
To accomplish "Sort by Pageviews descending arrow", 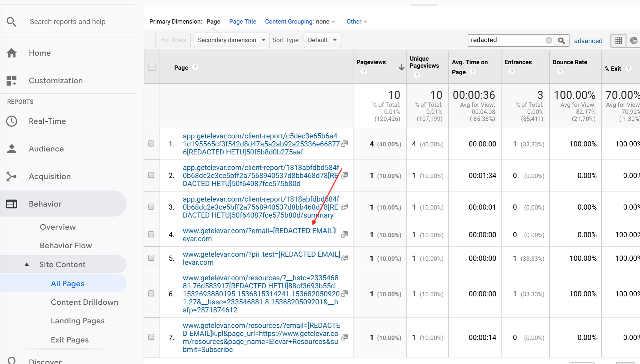I will [401, 67].
